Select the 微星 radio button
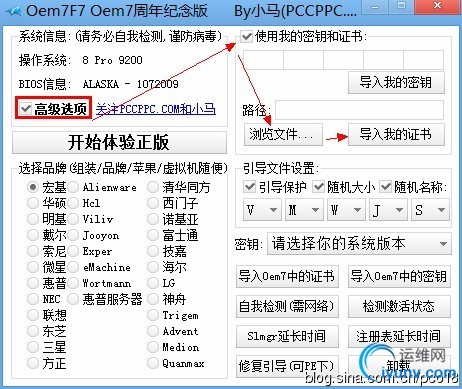Image resolution: width=462 pixels, height=389 pixels. pos(33,267)
